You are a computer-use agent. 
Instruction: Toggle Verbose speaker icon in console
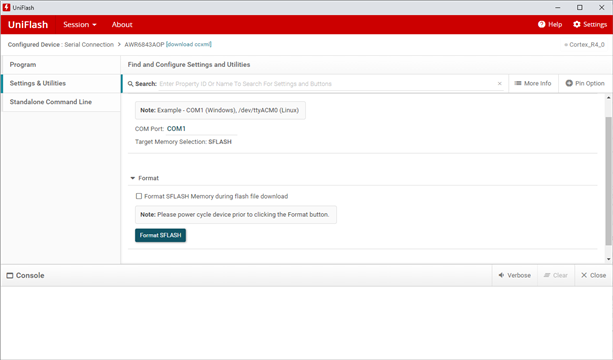(x=501, y=275)
